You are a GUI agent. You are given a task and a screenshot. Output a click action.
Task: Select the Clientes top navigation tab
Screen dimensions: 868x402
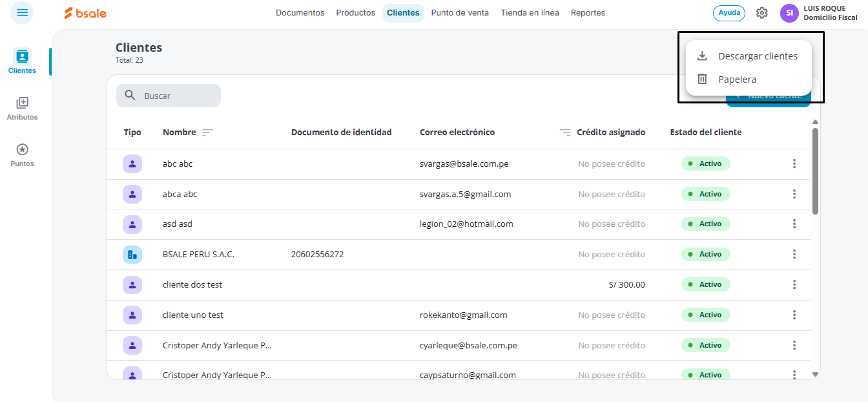pos(403,13)
